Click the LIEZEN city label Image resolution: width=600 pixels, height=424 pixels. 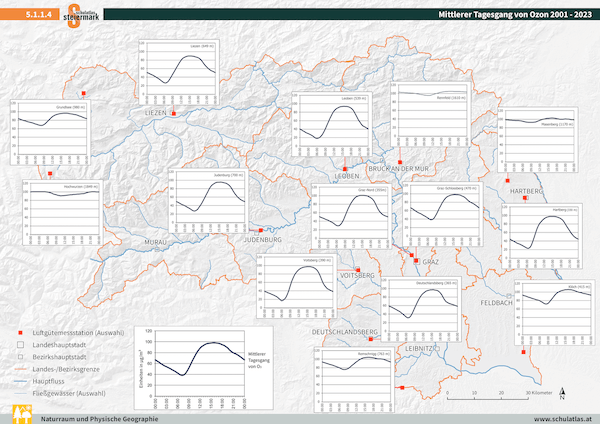(156, 113)
